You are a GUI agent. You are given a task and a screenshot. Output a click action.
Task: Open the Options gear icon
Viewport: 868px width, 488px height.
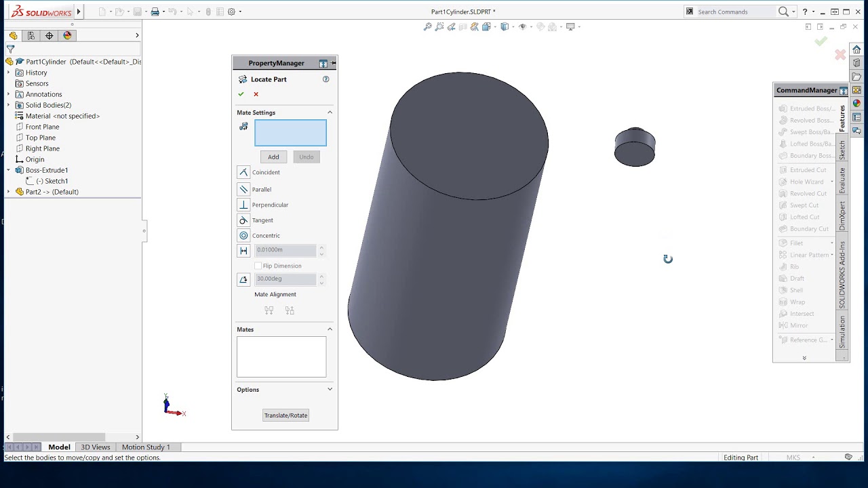[232, 12]
